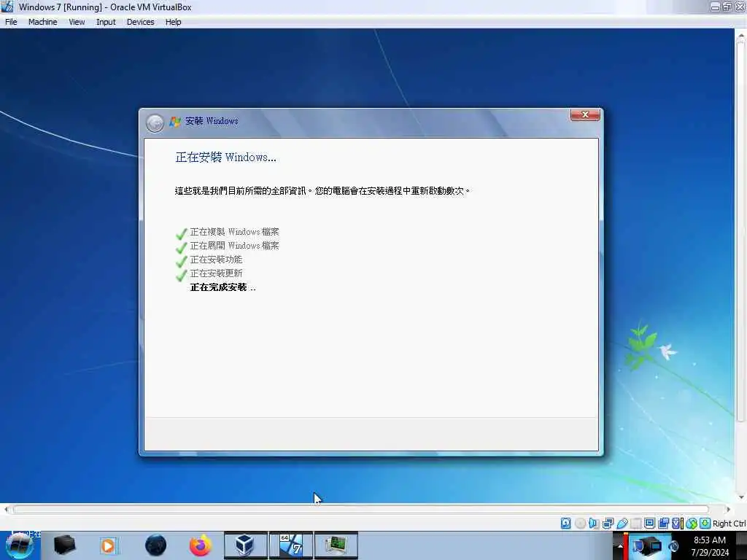Image resolution: width=747 pixels, height=560 pixels.
Task: Click the vertical scrollbar up arrow
Action: click(741, 36)
